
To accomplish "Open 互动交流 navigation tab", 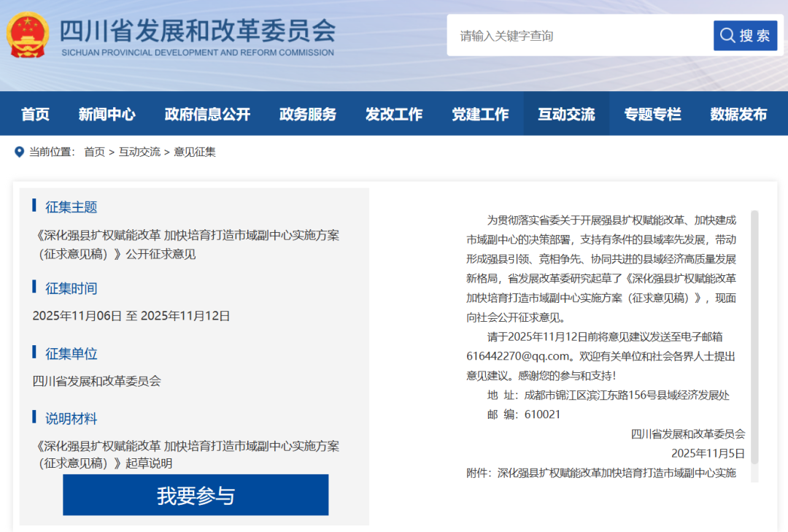I will click(566, 114).
